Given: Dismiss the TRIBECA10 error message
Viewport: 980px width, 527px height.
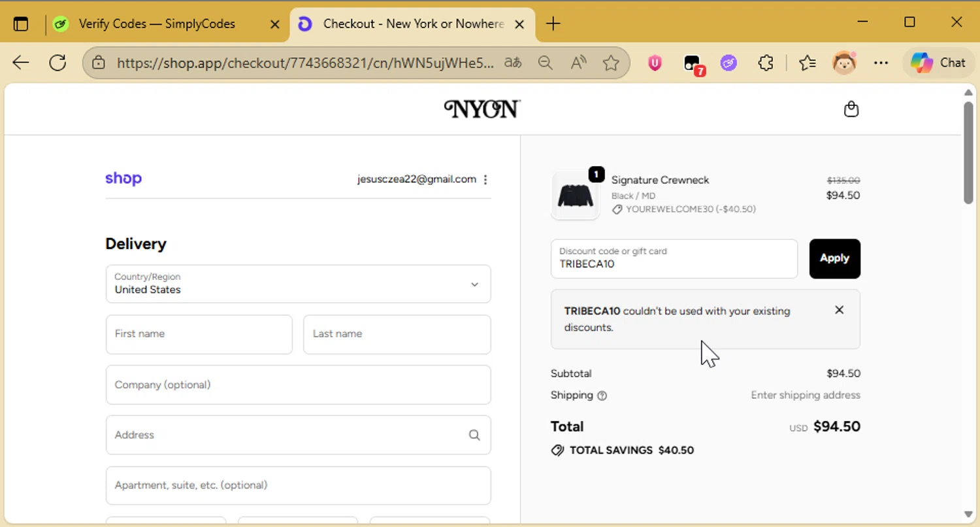Looking at the screenshot, I should coord(840,310).
